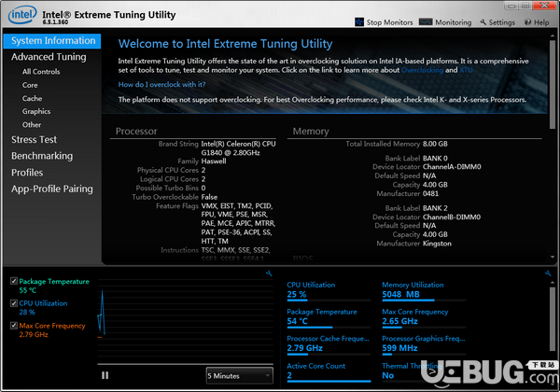560x392 pixels.
Task: Click Device Locator ChannelA-DIMM0 value
Action: 452,167
